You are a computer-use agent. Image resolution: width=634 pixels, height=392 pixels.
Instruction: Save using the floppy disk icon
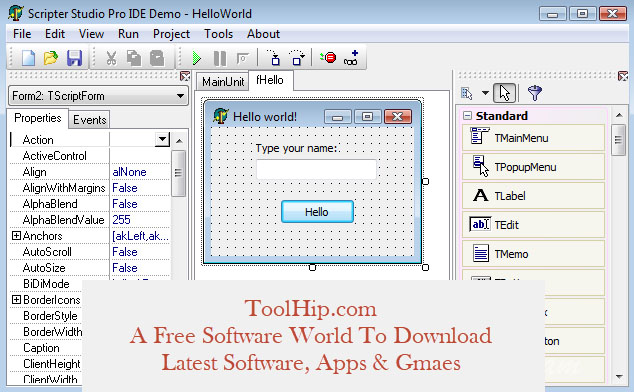pyautogui.click(x=74, y=58)
